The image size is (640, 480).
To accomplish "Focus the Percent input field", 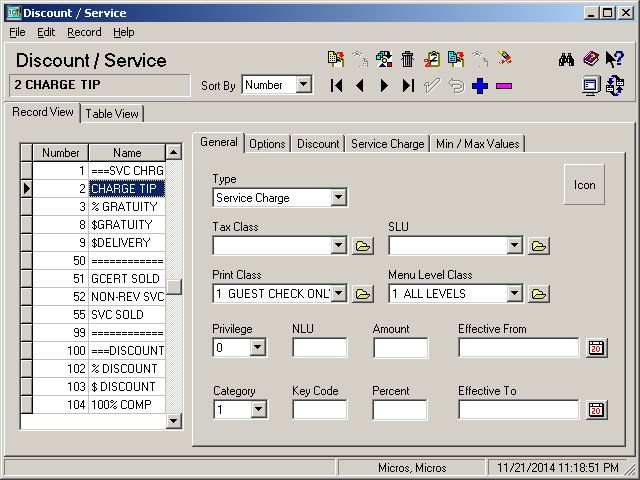I will 400,409.
